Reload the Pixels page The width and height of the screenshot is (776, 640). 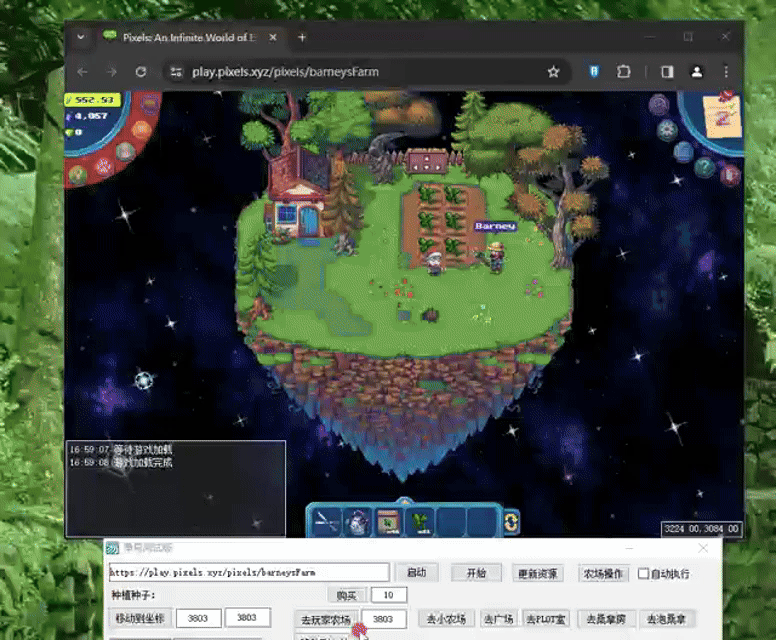141,72
